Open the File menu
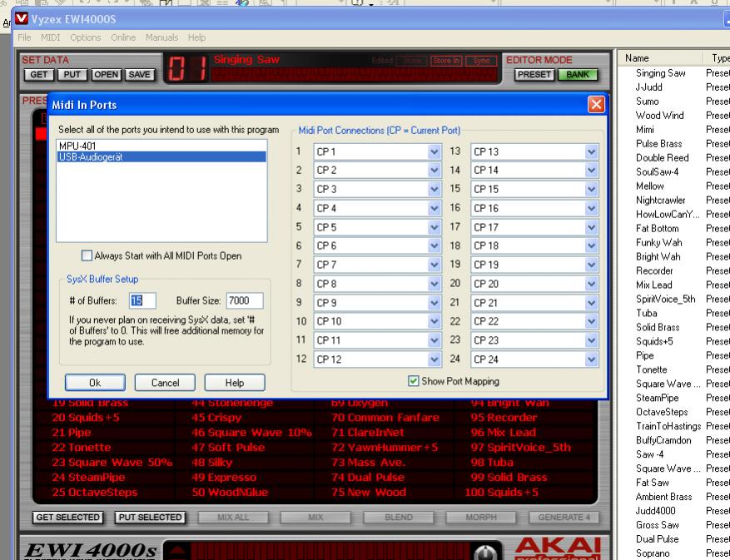This screenshot has width=730, height=560. [24, 37]
